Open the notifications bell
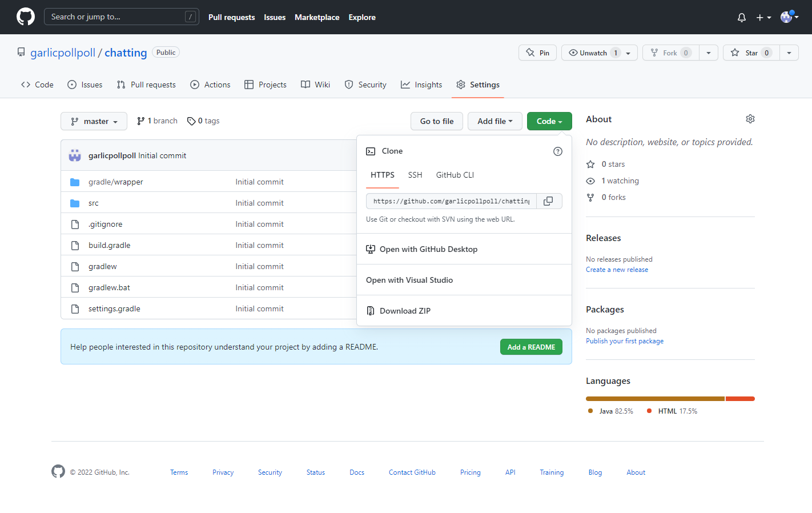 [742, 17]
